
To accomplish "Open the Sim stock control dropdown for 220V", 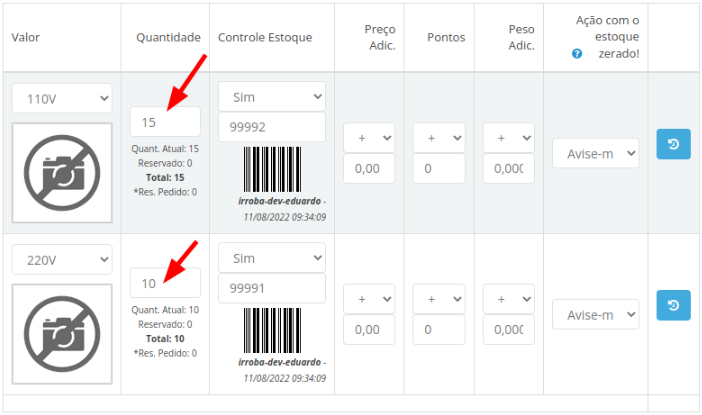I will coord(272,258).
